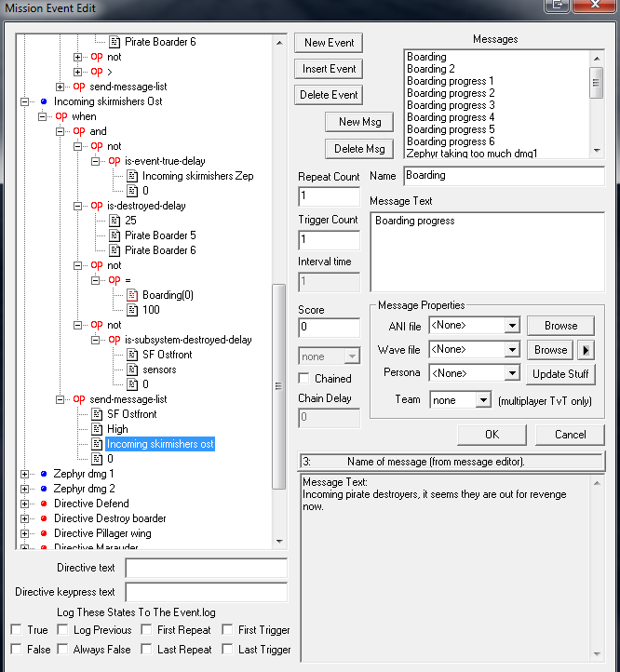Click the Update Stuff button

(560, 374)
